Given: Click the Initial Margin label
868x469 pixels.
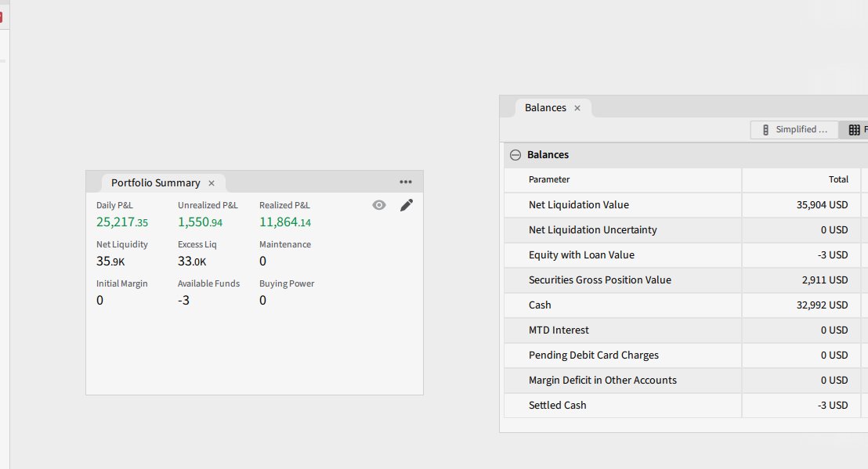Looking at the screenshot, I should tap(121, 283).
